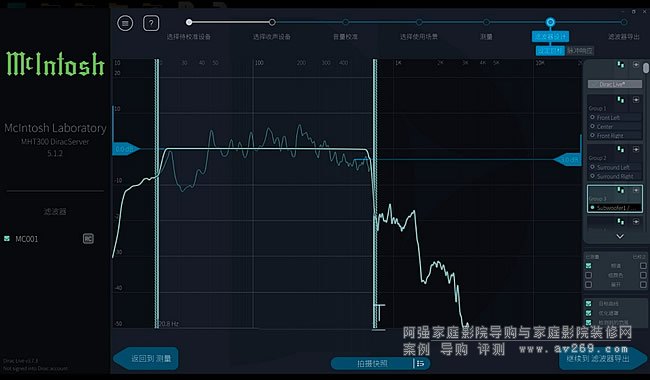
Task: Expand the speaker groups list chevron
Action: click(620, 236)
